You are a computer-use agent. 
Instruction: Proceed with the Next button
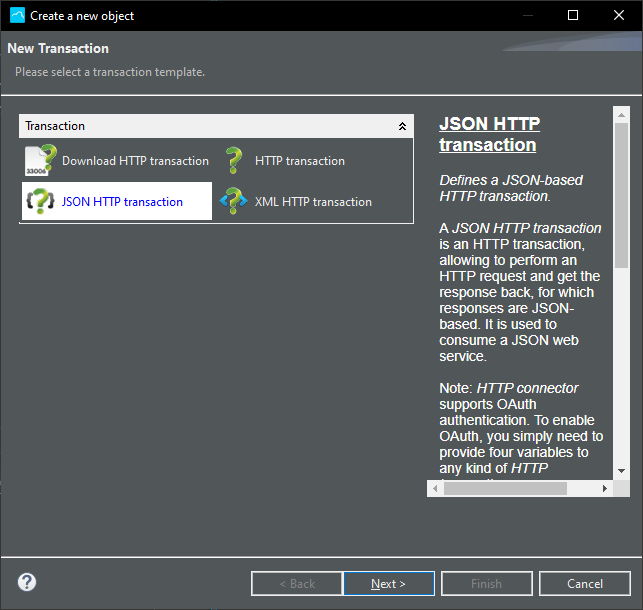pyautogui.click(x=388, y=584)
